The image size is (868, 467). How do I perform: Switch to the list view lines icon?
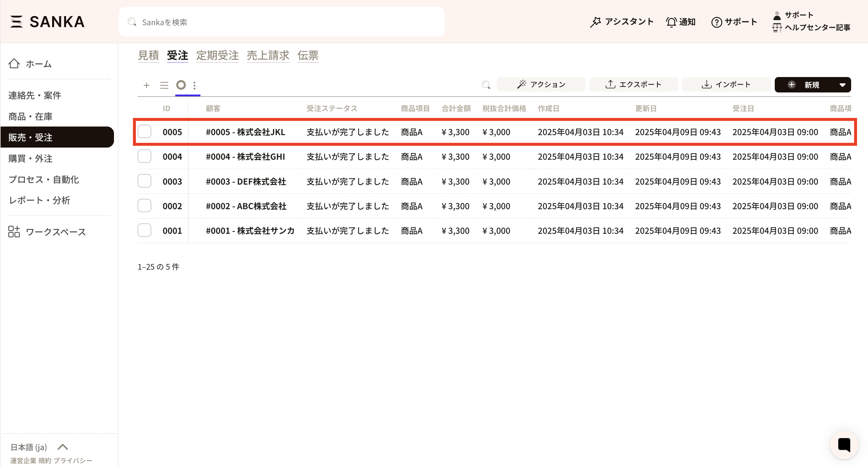click(x=164, y=85)
